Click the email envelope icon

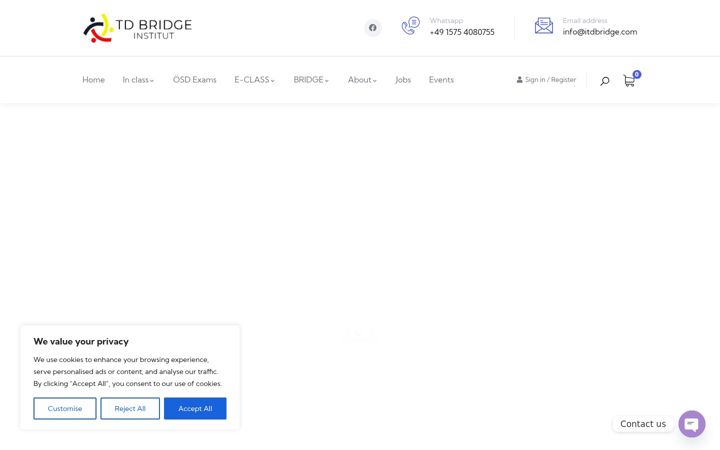[x=544, y=26]
